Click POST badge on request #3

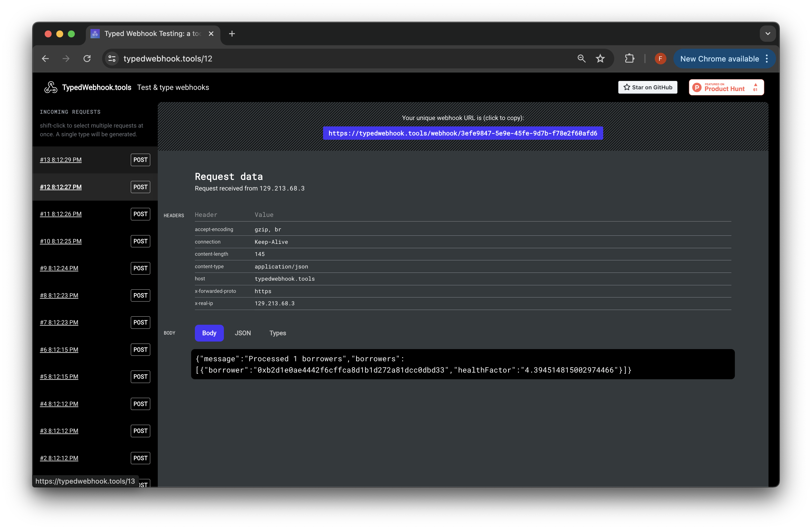click(140, 431)
